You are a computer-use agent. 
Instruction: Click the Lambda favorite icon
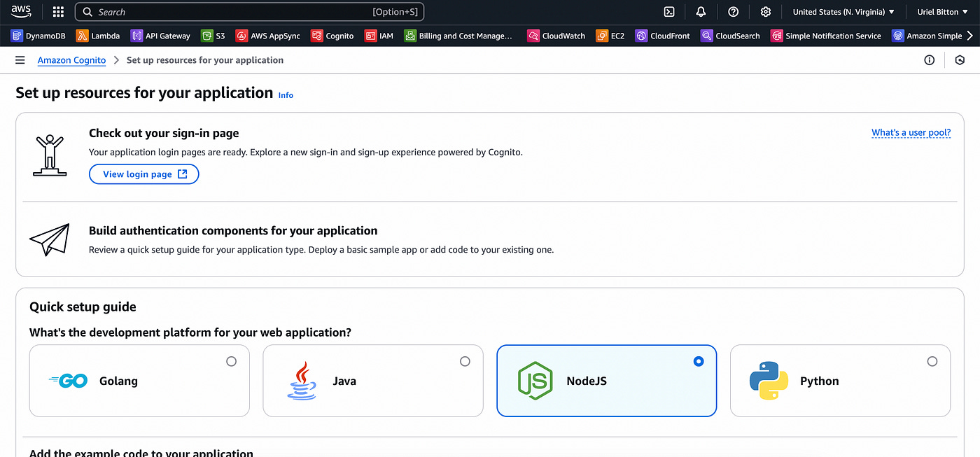(x=82, y=36)
